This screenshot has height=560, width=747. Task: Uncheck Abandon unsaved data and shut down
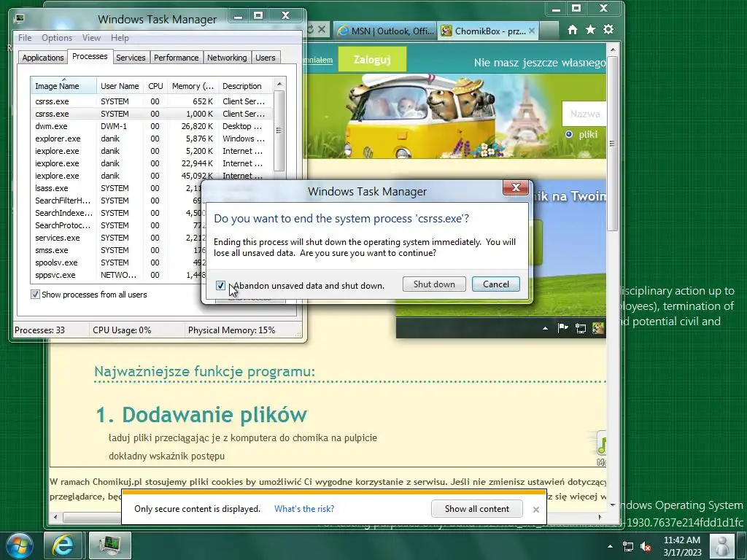[220, 285]
